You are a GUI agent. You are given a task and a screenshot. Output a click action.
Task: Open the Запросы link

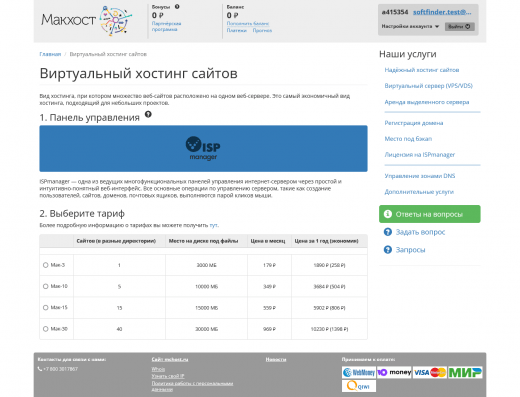tap(410, 250)
